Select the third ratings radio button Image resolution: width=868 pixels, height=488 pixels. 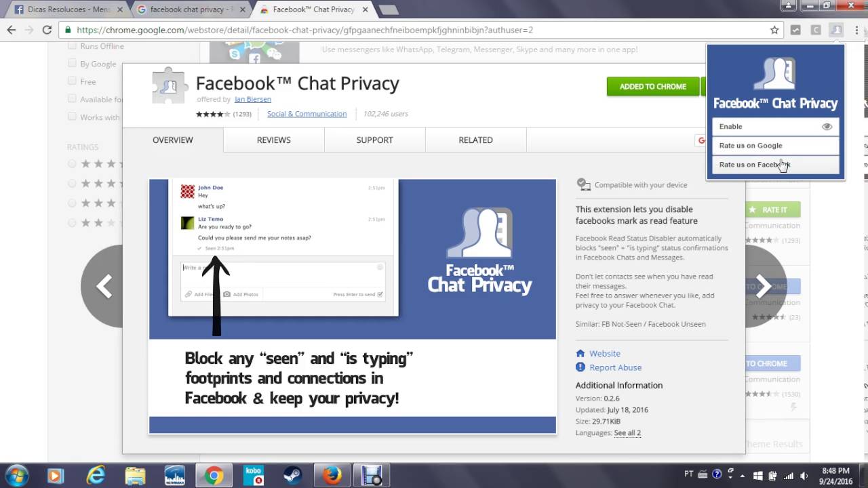[x=72, y=203]
